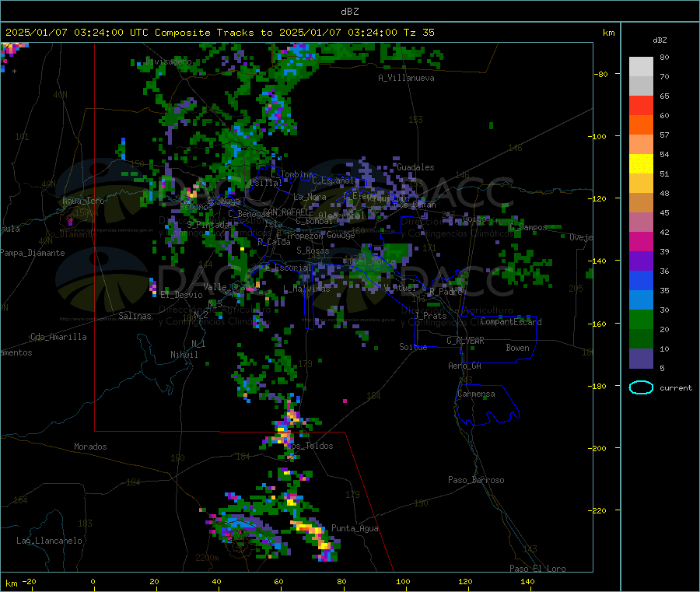Click the 'El_Desvio' place label
The width and height of the screenshot is (700, 592).
tap(182, 295)
